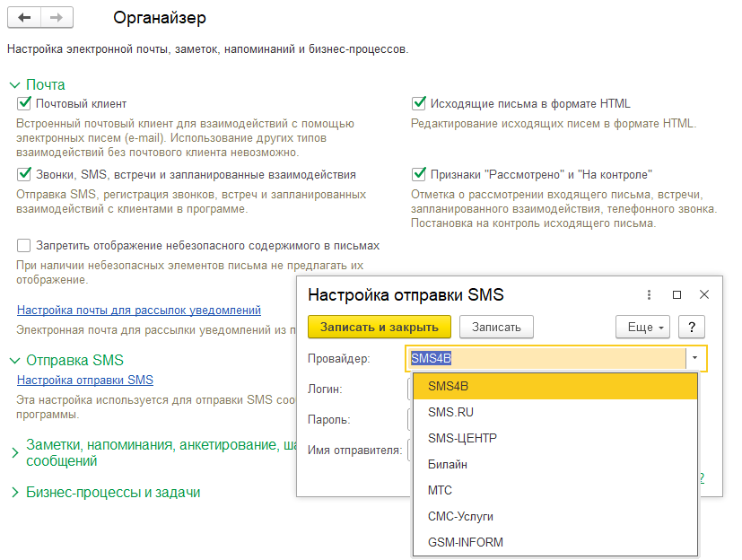Choose Билайн in the provider list
The width and height of the screenshot is (742, 560).
[447, 464]
